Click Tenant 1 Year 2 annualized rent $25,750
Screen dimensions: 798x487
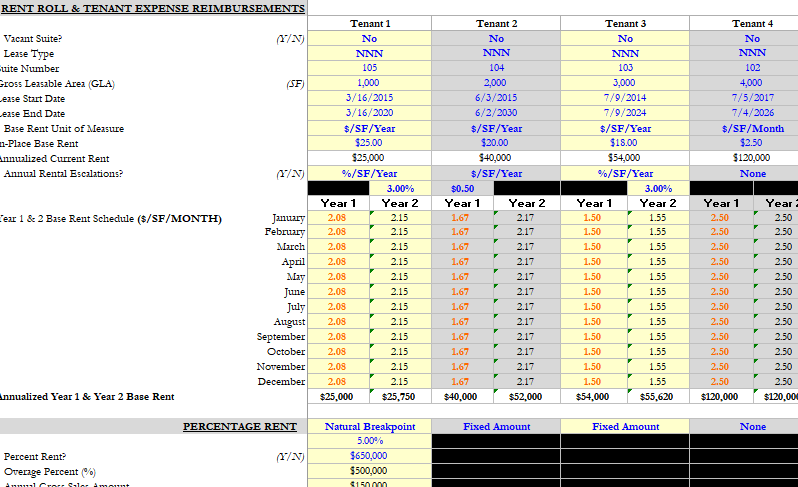(400, 397)
